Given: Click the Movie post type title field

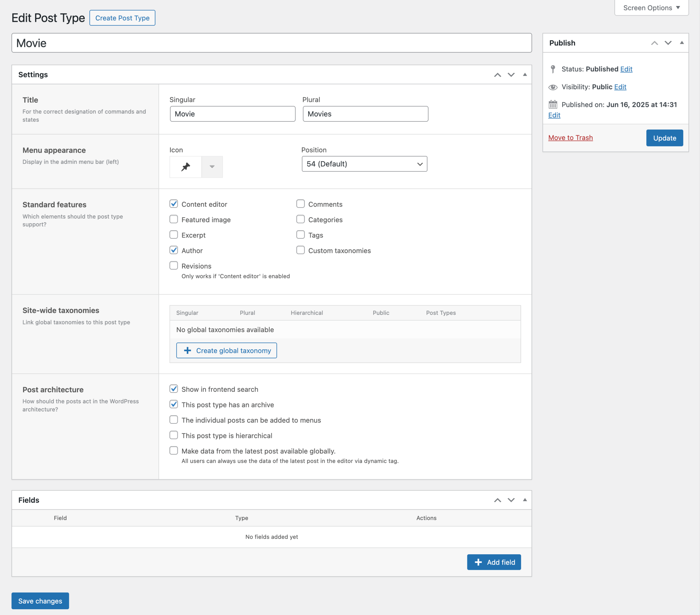Looking at the screenshot, I should [x=272, y=43].
